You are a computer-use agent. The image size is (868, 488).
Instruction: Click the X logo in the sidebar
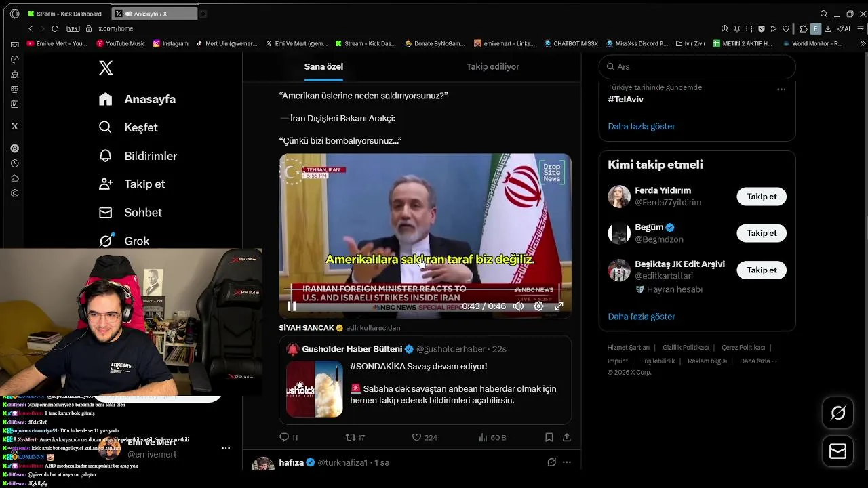click(106, 68)
